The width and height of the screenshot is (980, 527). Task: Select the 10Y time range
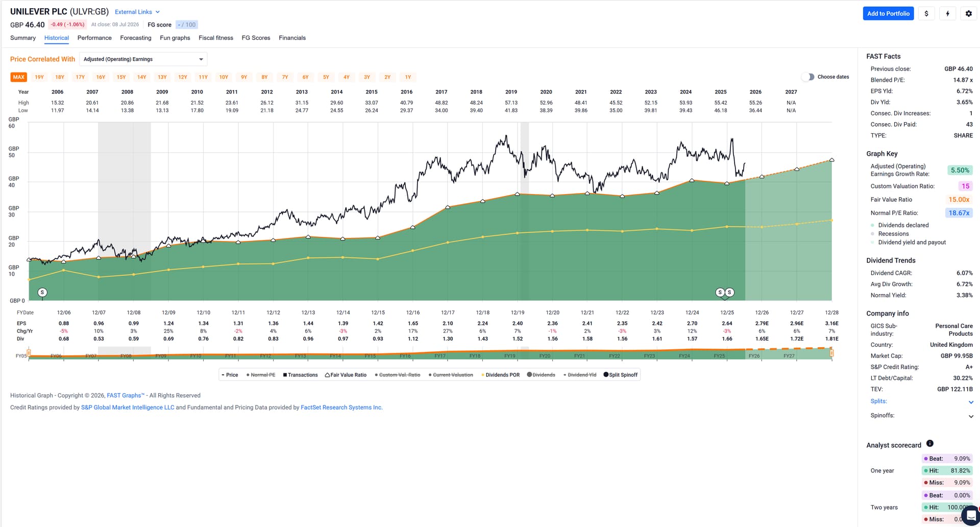pyautogui.click(x=224, y=77)
